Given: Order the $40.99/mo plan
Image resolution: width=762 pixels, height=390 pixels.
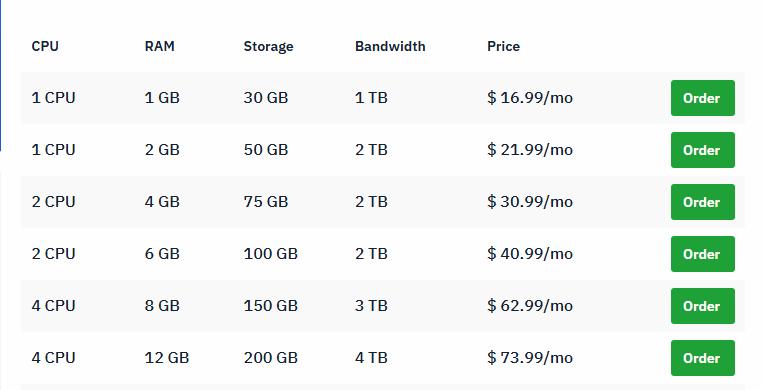Looking at the screenshot, I should coord(703,254).
